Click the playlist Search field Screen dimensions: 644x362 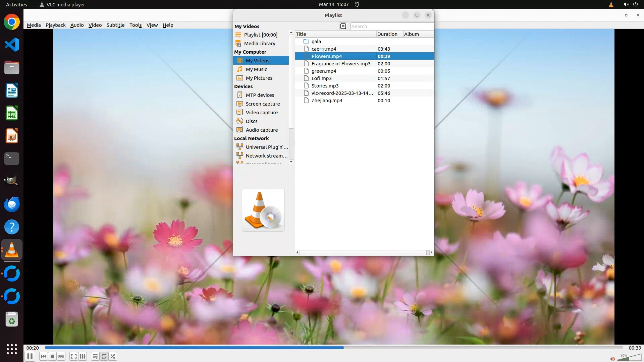(391, 26)
